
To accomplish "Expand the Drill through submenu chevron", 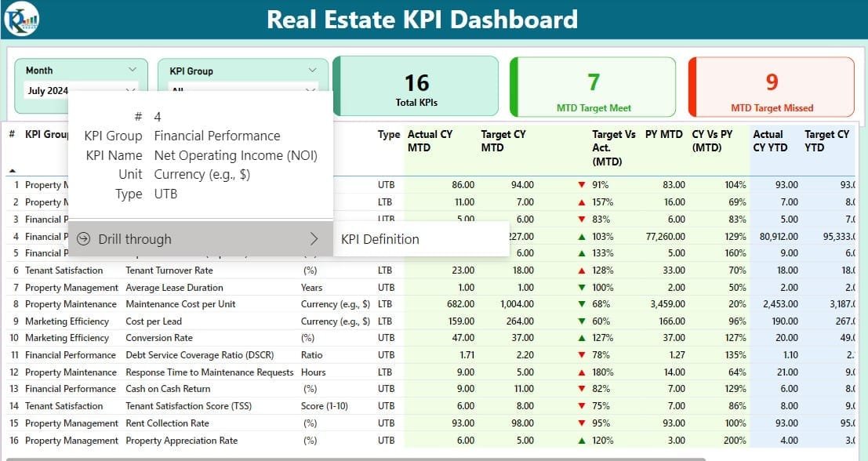I will coord(314,239).
